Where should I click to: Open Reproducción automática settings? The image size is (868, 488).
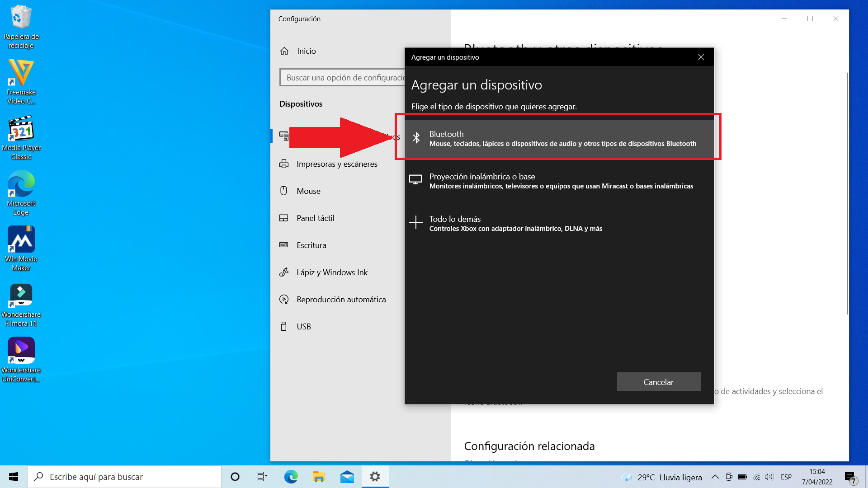pos(341,300)
